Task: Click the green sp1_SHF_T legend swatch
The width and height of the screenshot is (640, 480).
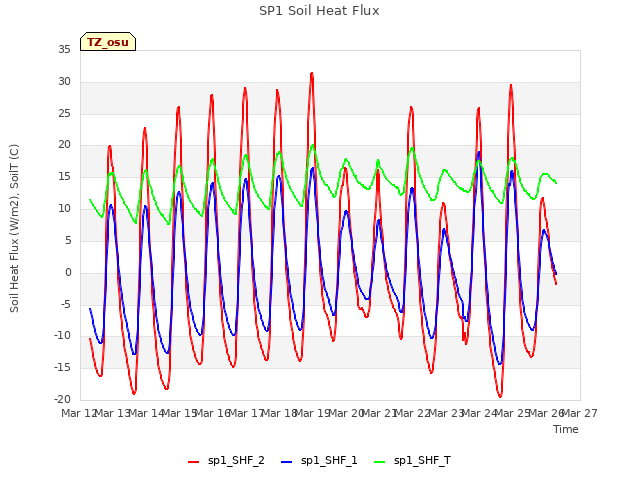Action: (380, 461)
